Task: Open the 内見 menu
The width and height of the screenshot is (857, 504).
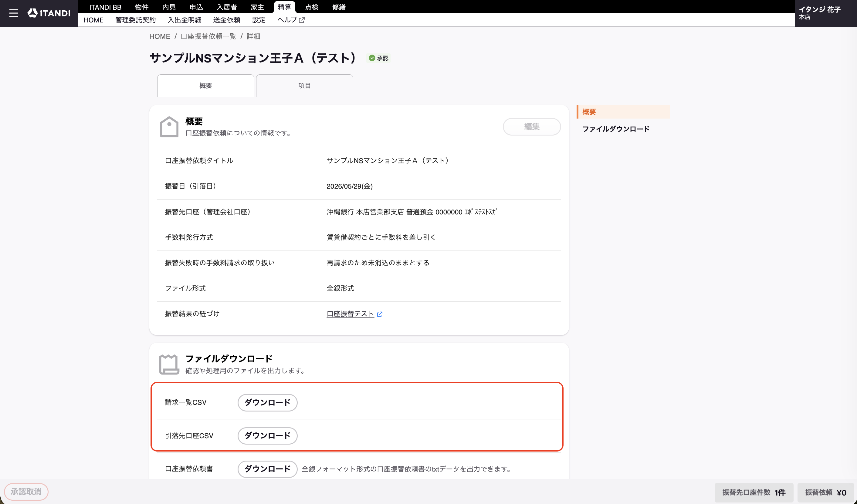Action: pos(169,7)
